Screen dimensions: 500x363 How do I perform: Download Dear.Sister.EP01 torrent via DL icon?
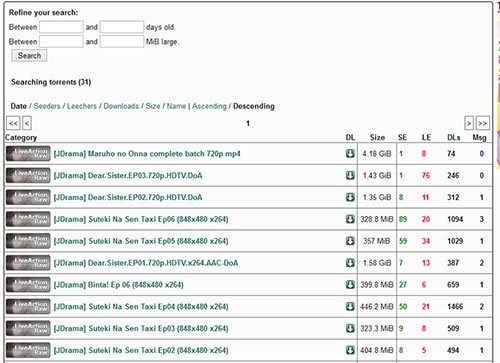click(x=350, y=263)
